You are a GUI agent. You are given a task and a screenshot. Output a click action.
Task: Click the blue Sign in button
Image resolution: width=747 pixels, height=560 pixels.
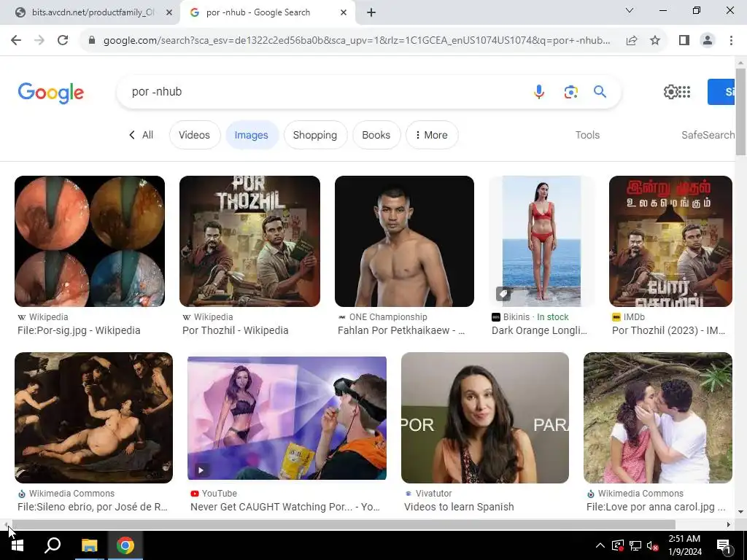pos(721,92)
